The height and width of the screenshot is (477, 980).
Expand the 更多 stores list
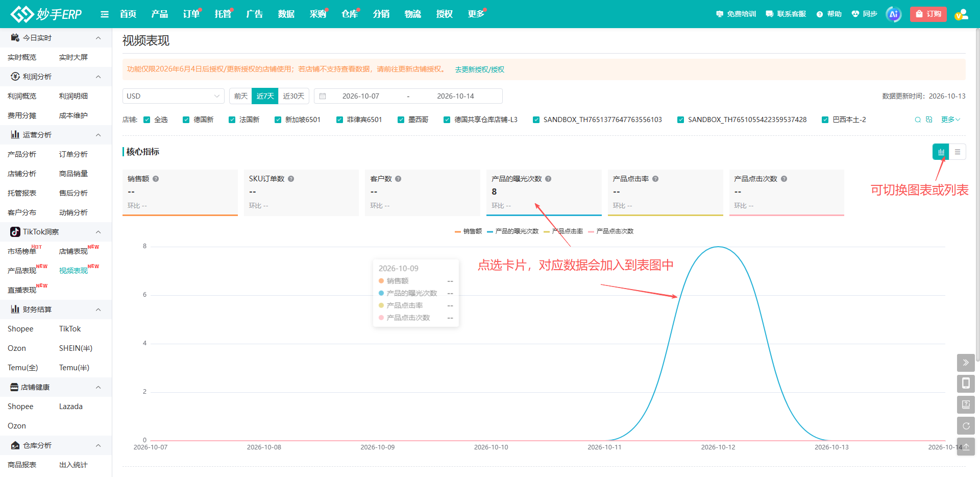(950, 120)
